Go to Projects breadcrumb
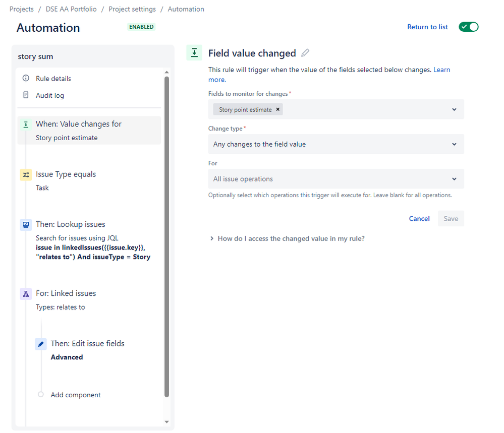 [22, 9]
